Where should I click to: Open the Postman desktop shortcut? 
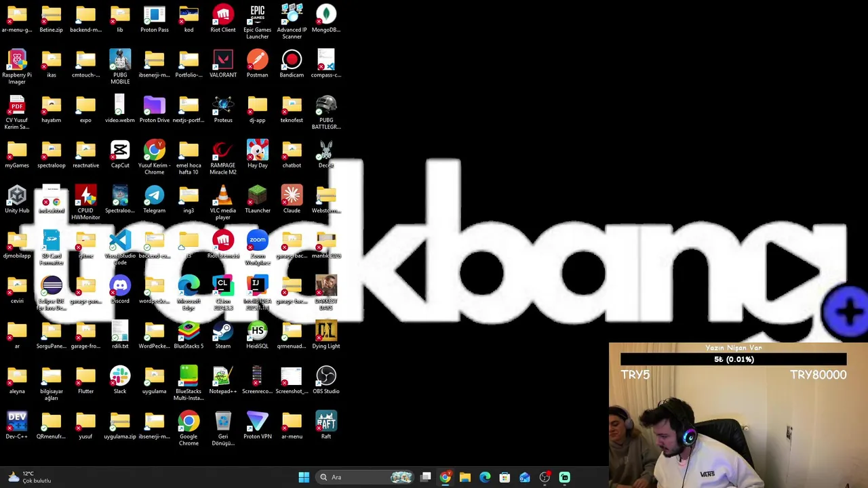click(257, 64)
